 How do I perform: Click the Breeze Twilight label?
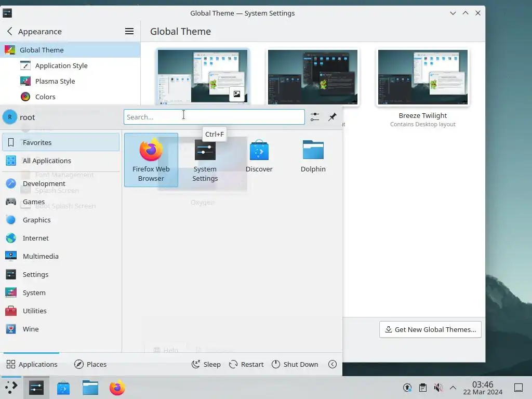pyautogui.click(x=423, y=116)
